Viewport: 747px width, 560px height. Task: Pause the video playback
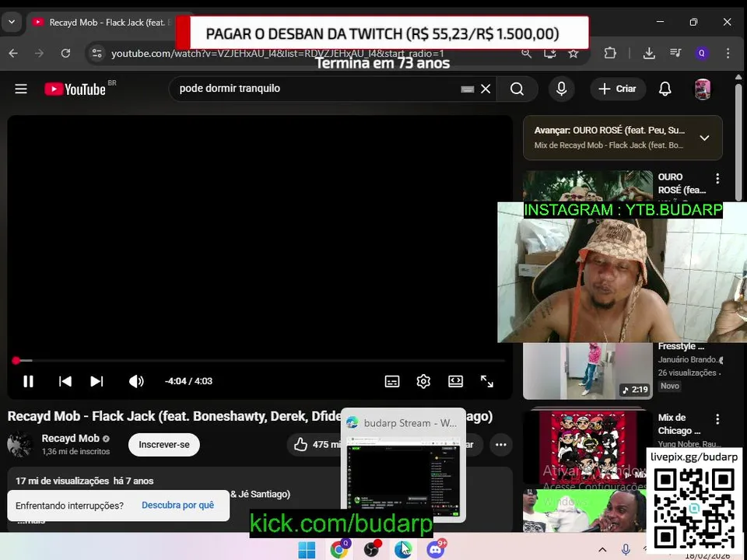point(28,381)
